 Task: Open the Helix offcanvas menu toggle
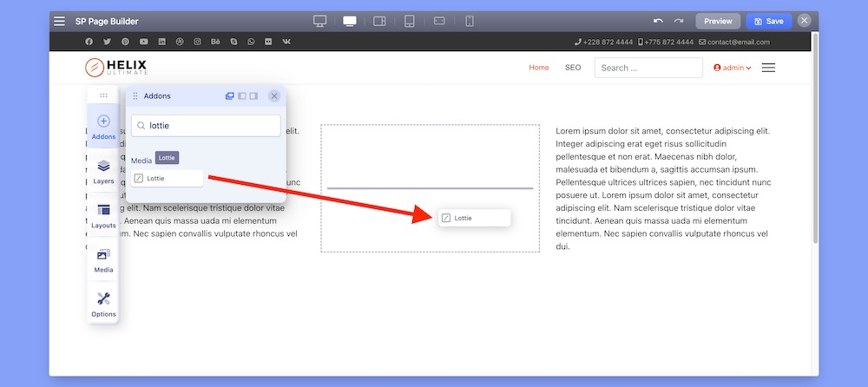point(768,68)
